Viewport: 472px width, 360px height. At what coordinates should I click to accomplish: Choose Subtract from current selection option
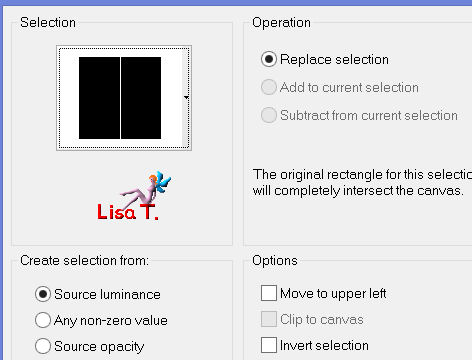[269, 115]
